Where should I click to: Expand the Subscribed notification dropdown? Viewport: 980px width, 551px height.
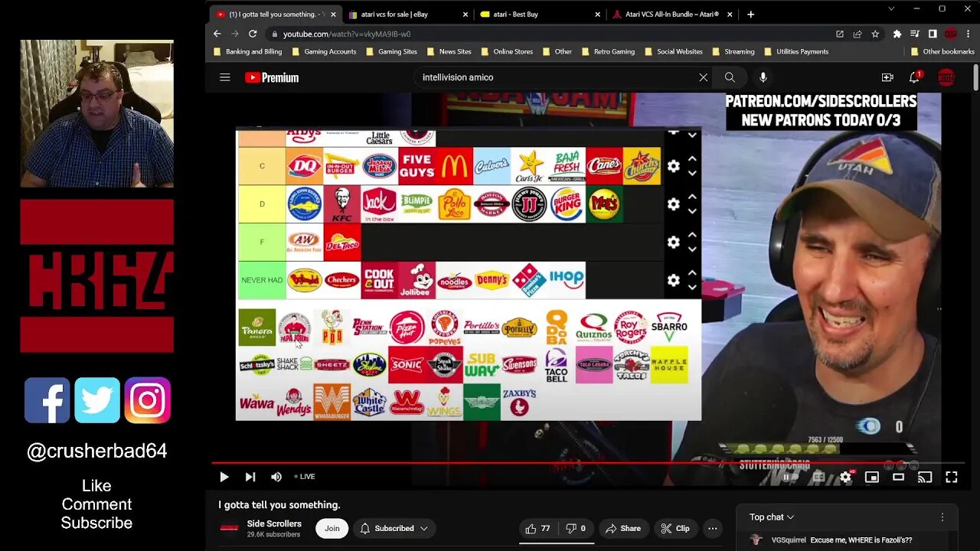pos(394,528)
